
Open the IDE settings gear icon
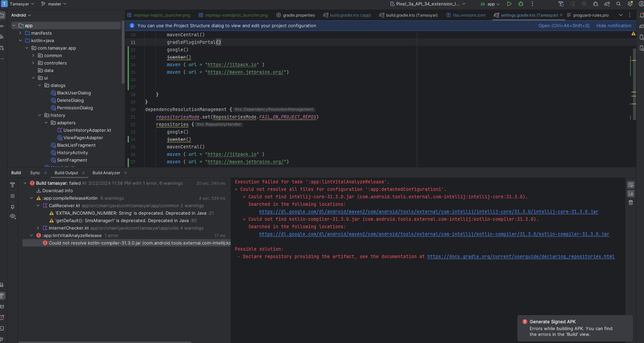[630, 4]
